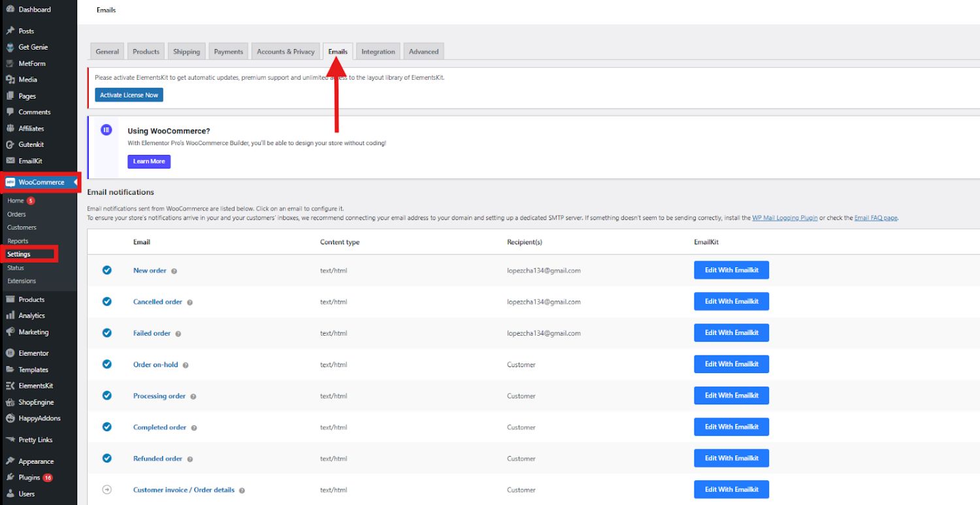Click the Posts pin icon
Screen dimensions: 980x505
coord(10,31)
